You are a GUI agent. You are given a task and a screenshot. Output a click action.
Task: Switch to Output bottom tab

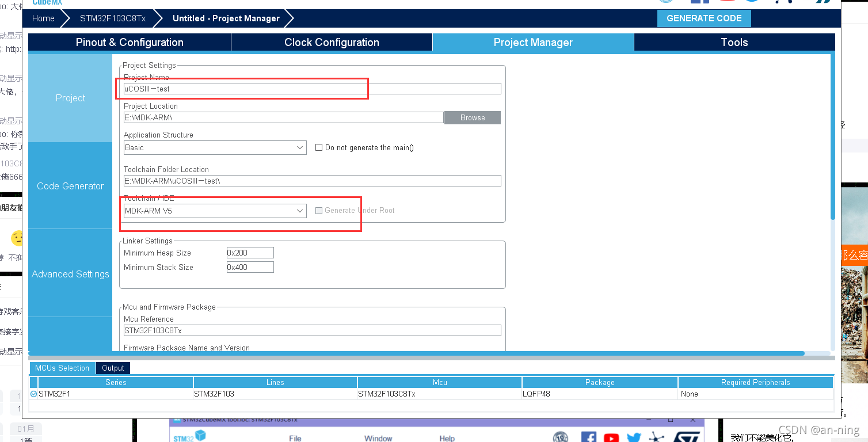point(113,368)
